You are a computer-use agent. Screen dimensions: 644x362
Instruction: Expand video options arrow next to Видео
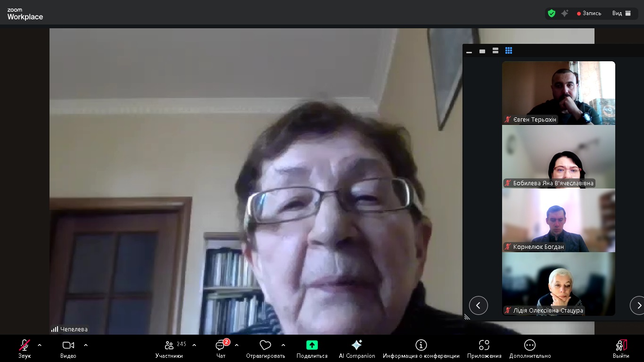pyautogui.click(x=86, y=345)
